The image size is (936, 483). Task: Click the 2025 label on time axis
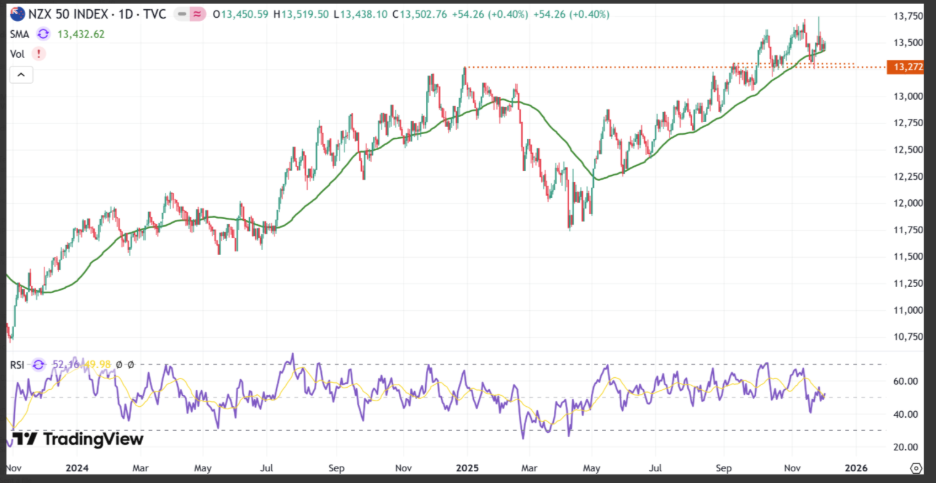coord(466,467)
